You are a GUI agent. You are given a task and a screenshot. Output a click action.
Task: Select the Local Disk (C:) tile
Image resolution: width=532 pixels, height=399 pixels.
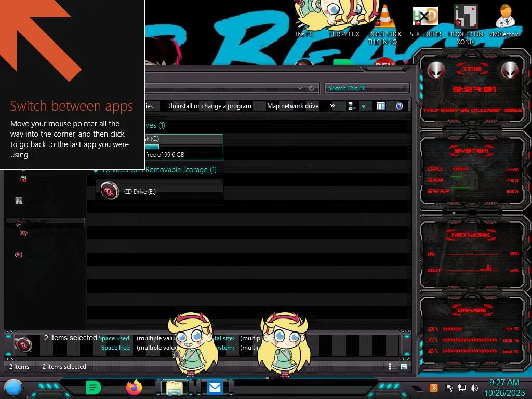[x=183, y=147]
